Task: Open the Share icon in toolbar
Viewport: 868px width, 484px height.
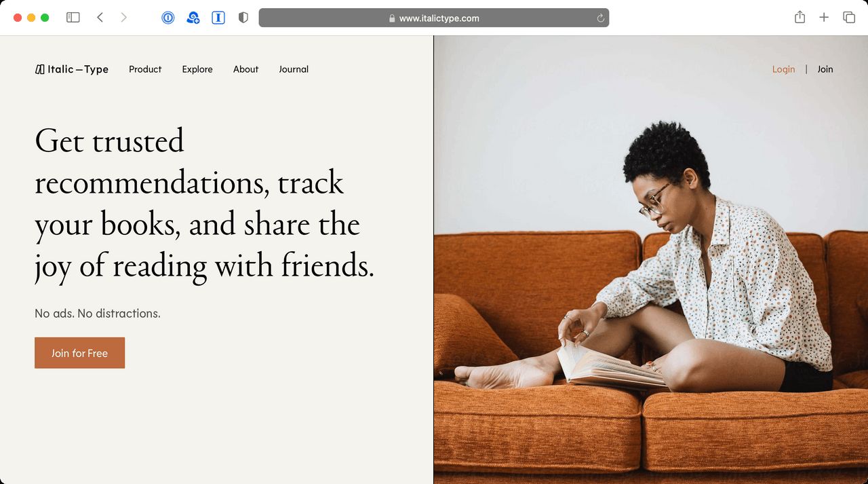Action: (800, 18)
